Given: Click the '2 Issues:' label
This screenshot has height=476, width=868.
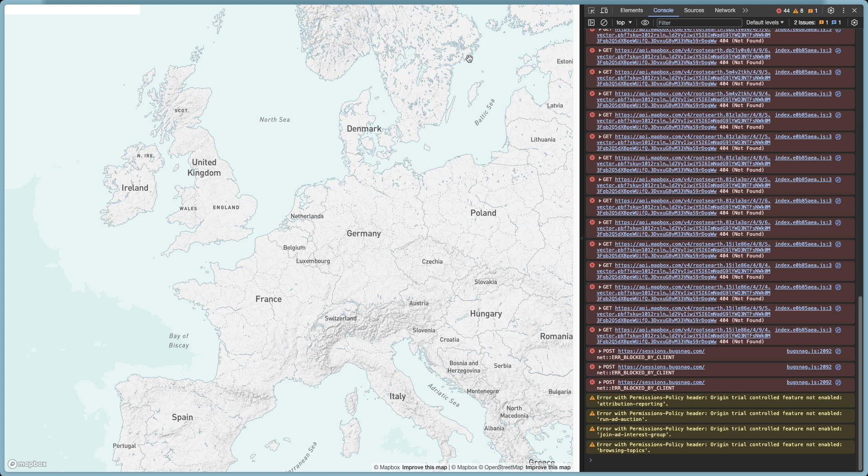Looking at the screenshot, I should point(805,23).
